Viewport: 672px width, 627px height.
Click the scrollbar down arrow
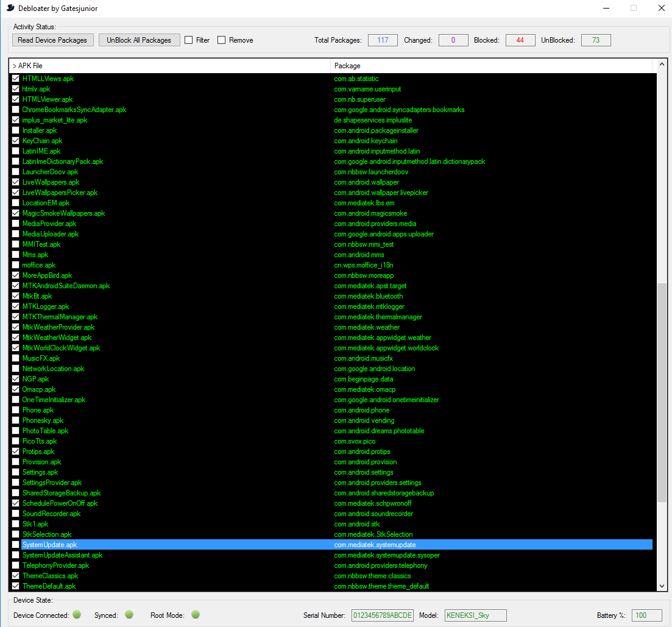pyautogui.click(x=662, y=586)
